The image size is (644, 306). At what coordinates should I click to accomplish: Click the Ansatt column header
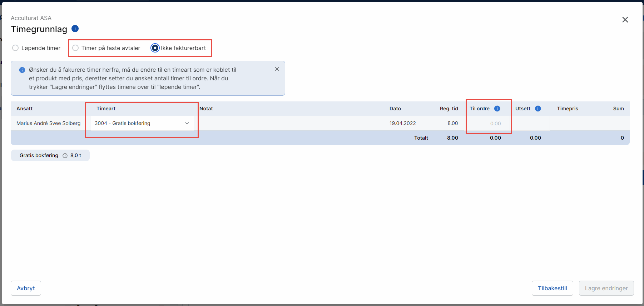(25, 109)
